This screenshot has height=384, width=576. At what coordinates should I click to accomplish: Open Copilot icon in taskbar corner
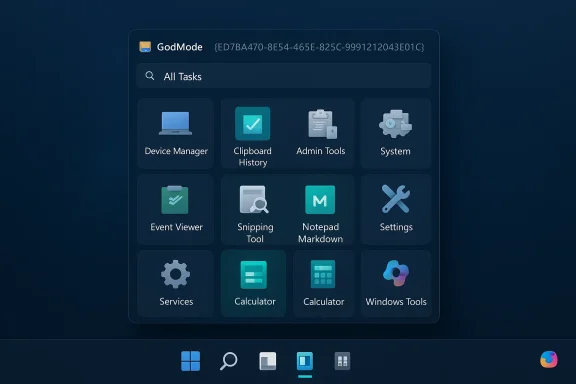tap(549, 360)
